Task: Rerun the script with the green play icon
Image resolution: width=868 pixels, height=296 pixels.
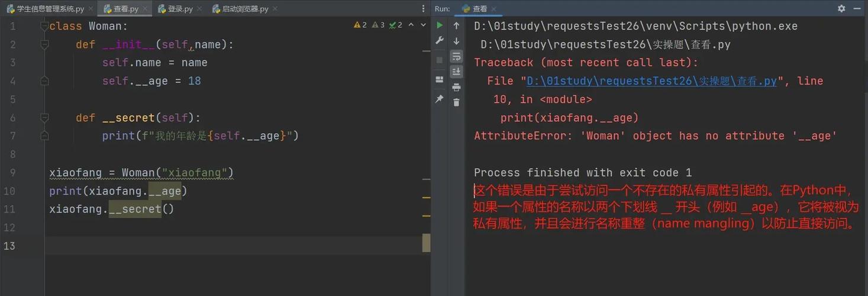Action: tap(439, 25)
